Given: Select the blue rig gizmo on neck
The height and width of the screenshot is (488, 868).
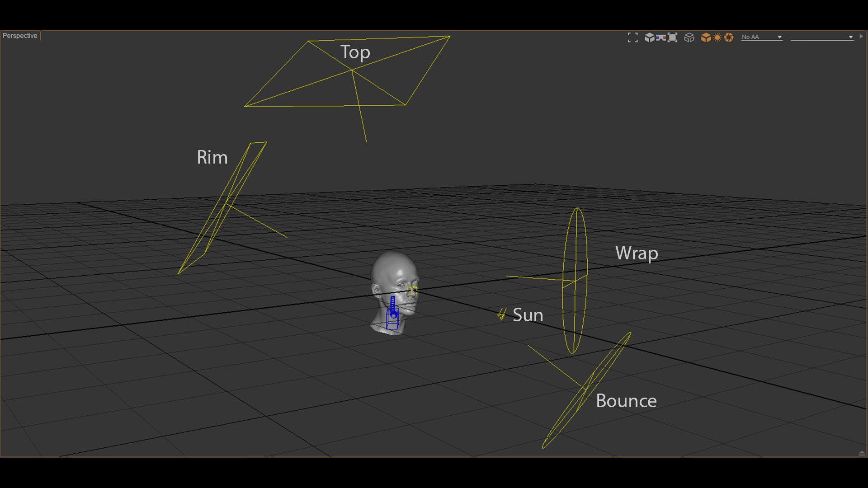Looking at the screenshot, I should click(x=392, y=313).
